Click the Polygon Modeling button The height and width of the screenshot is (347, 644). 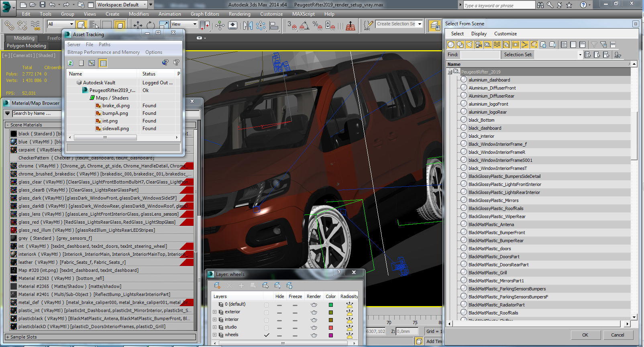26,46
